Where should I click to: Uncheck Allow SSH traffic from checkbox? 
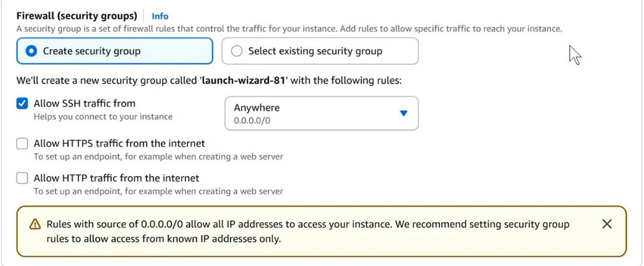point(22,103)
